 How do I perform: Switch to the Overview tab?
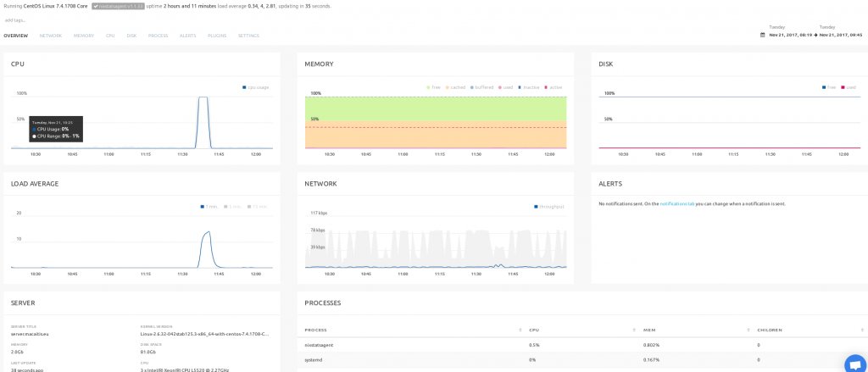(x=15, y=36)
